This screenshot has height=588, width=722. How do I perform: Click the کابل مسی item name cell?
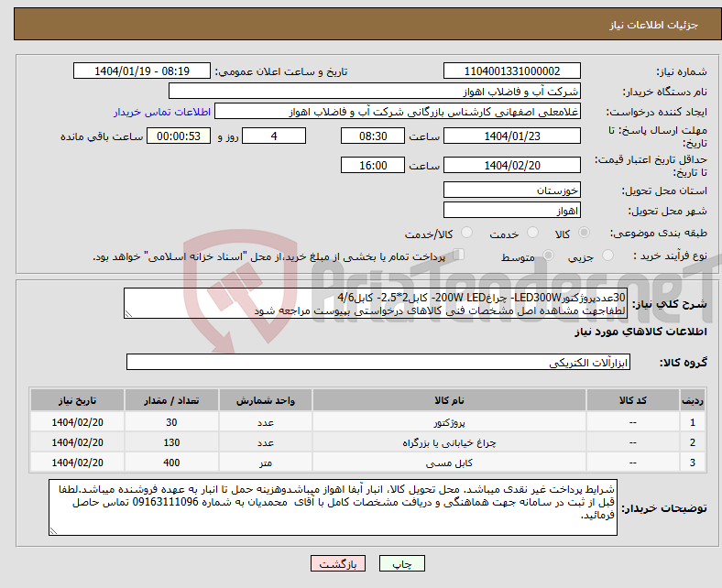(x=449, y=463)
